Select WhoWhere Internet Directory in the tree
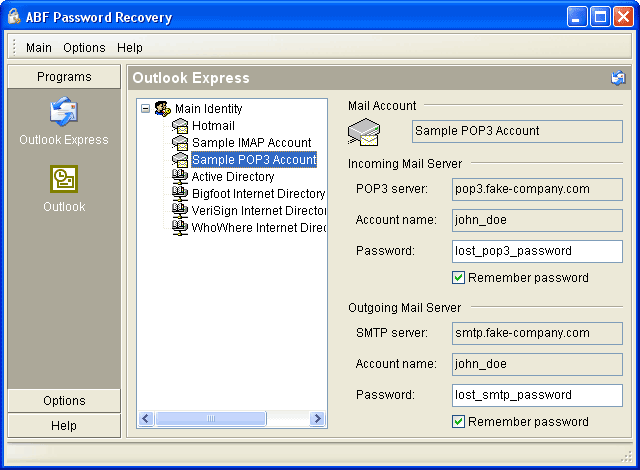 point(259,228)
